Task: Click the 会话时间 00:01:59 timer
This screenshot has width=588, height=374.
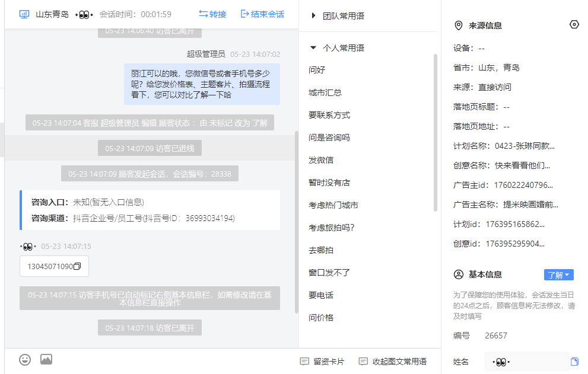Action: 135,14
